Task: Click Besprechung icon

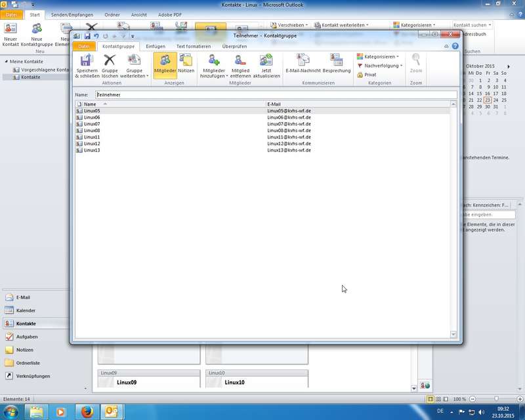Action: click(x=337, y=64)
